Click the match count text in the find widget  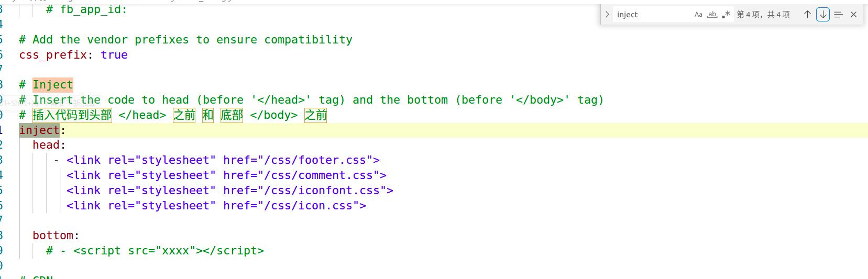(763, 15)
